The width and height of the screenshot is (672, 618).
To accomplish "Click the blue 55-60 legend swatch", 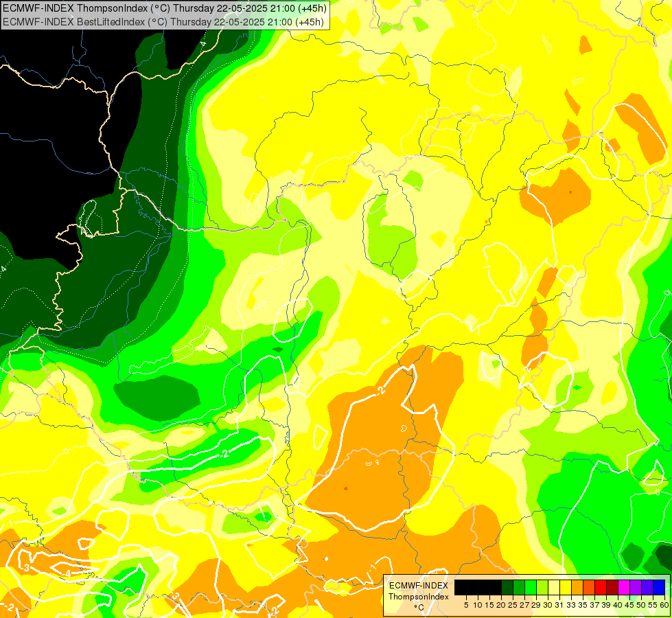I will click(x=659, y=587).
